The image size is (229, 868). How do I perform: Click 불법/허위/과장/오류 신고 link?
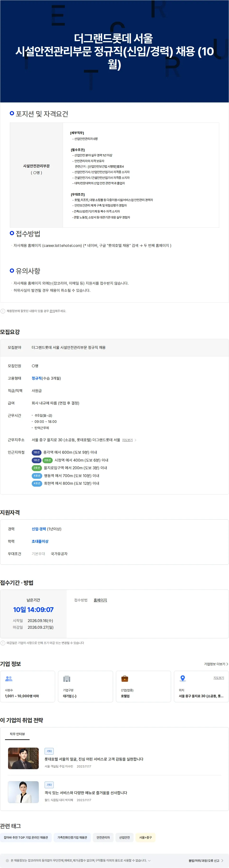tap(206, 861)
